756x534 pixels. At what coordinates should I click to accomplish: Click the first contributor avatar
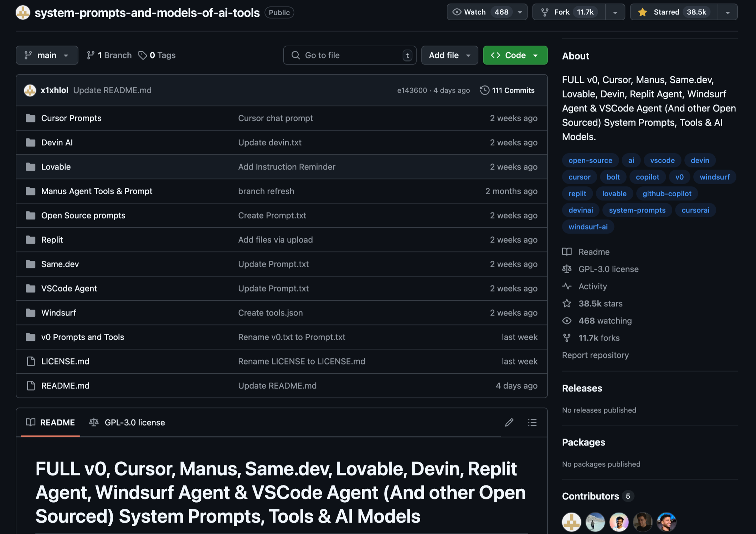point(571,522)
